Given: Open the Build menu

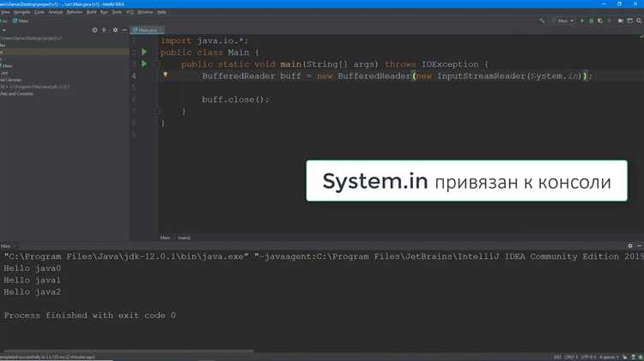Looking at the screenshot, I should click(x=91, y=12).
